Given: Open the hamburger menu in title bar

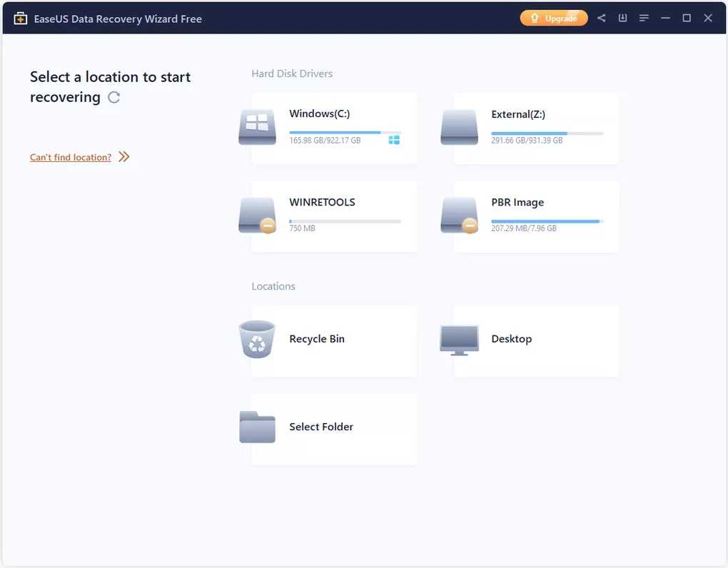Looking at the screenshot, I should (644, 19).
